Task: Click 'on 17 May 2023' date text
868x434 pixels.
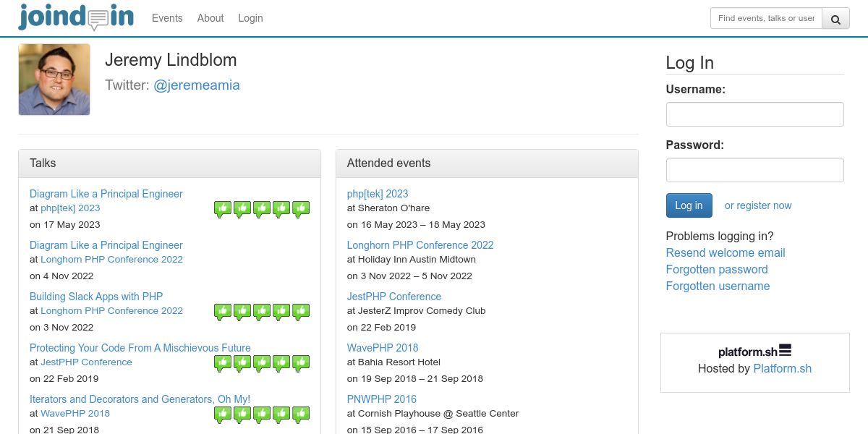Action: coord(65,224)
